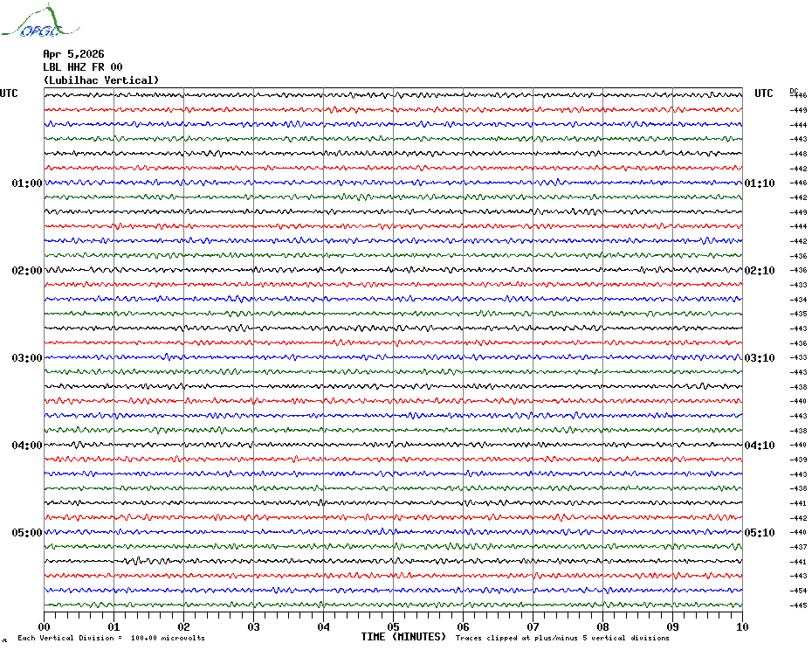812x650 pixels.
Task: Select the 04:10 time label on right
Action: [x=759, y=446]
